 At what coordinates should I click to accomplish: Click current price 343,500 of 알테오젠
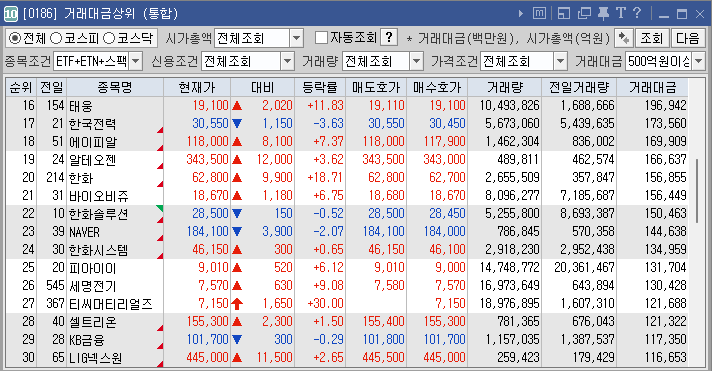(x=207, y=159)
